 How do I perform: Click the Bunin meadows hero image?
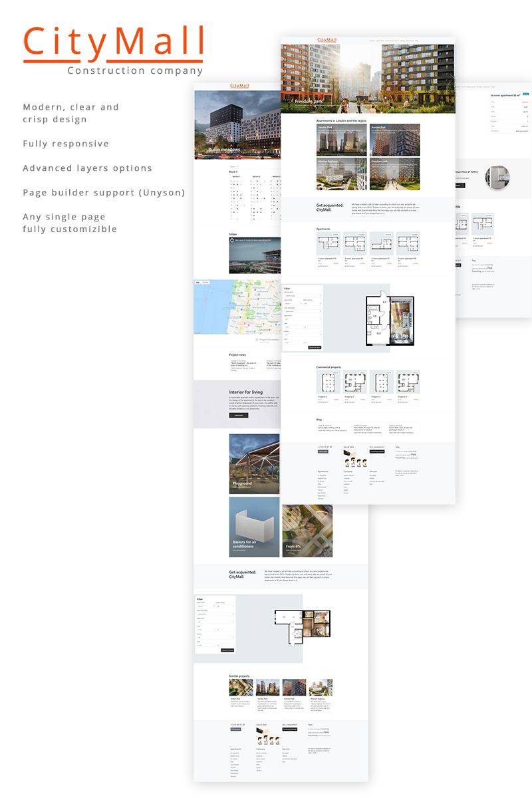[237, 126]
